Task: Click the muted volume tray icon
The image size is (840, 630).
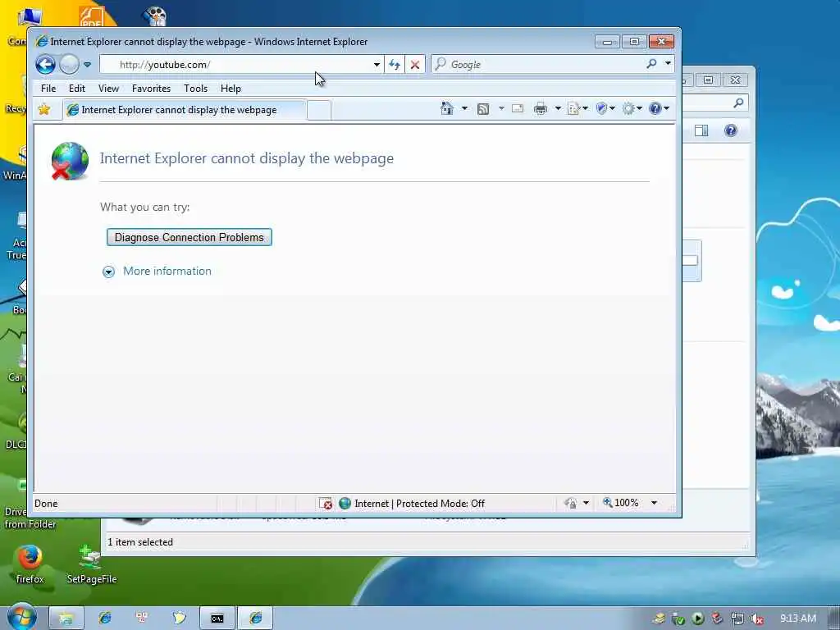Action: click(x=757, y=619)
